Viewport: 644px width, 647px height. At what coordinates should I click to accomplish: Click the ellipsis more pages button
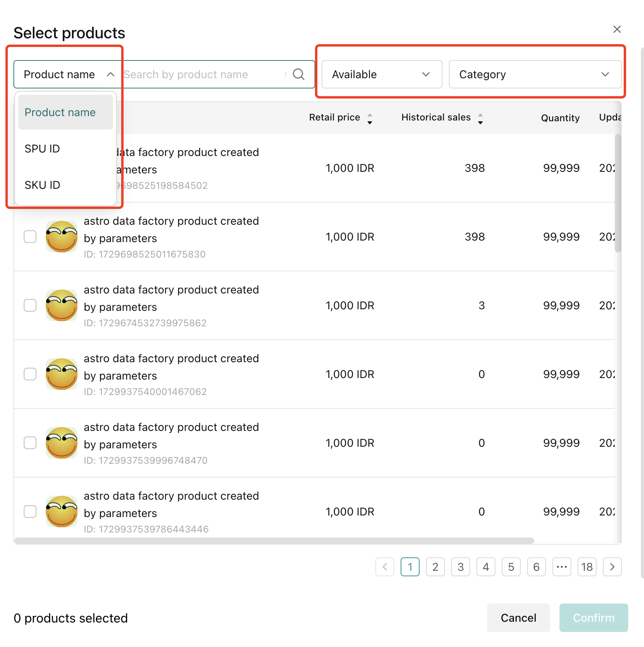(x=561, y=567)
